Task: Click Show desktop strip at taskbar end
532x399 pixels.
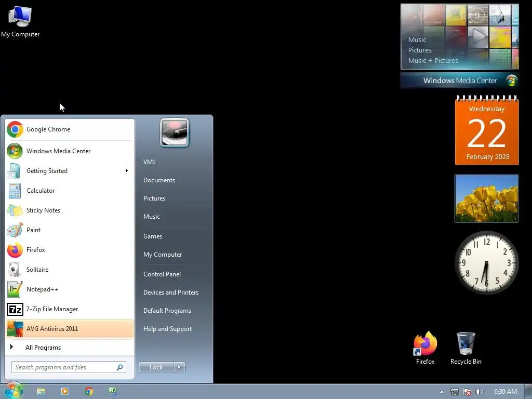Action: [x=528, y=392]
